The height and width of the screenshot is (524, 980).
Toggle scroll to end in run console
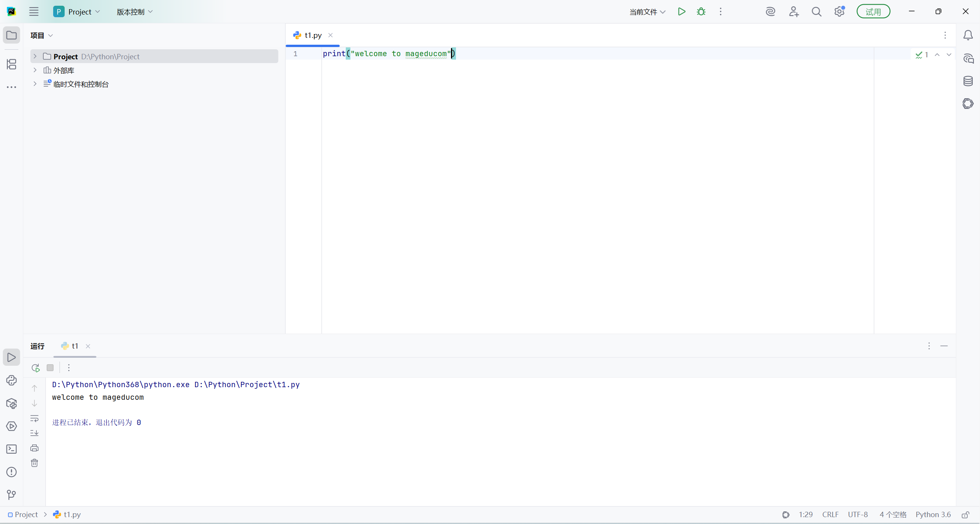click(34, 433)
